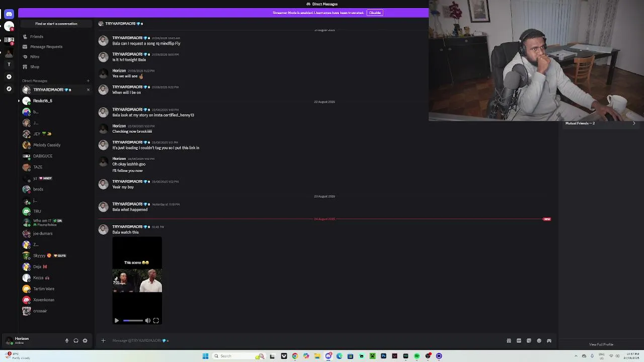Open Photoshop from the taskbar
The height and width of the screenshot is (362, 644).
pos(383,356)
